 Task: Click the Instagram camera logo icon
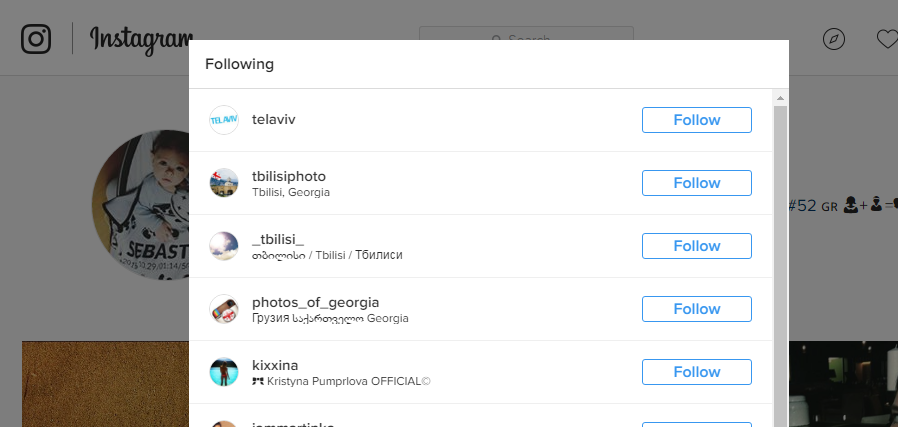coord(36,39)
